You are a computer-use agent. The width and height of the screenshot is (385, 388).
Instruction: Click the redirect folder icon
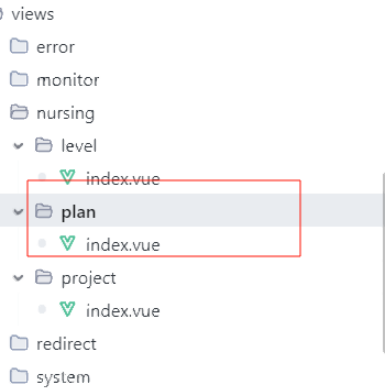click(19, 343)
